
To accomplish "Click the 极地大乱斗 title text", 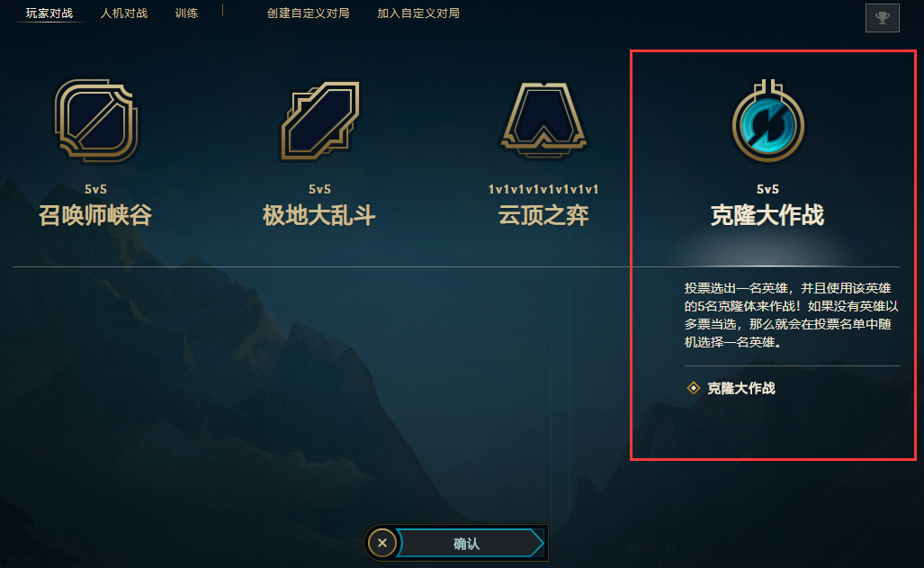I will [319, 215].
